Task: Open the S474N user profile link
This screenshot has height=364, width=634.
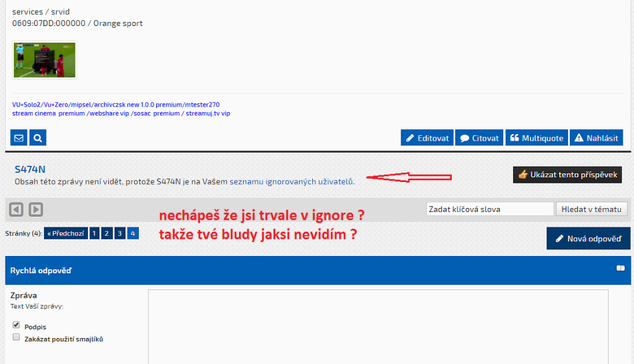Action: point(30,169)
